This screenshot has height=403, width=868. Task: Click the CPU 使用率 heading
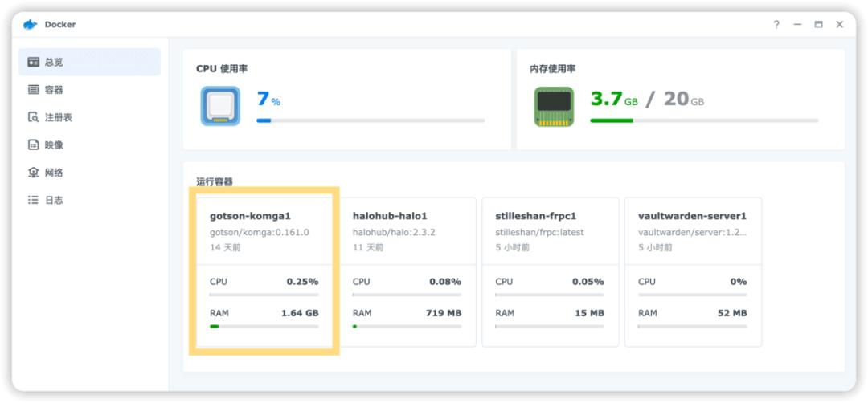point(222,69)
